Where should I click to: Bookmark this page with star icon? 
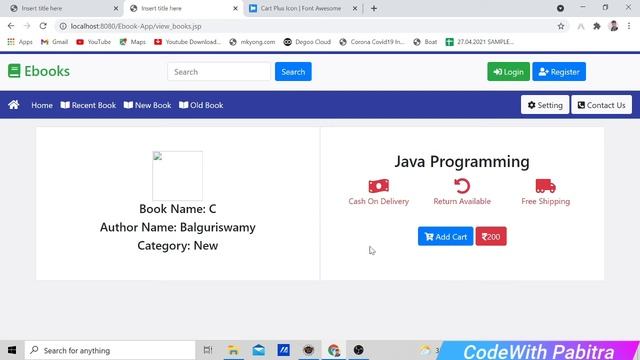(x=561, y=26)
